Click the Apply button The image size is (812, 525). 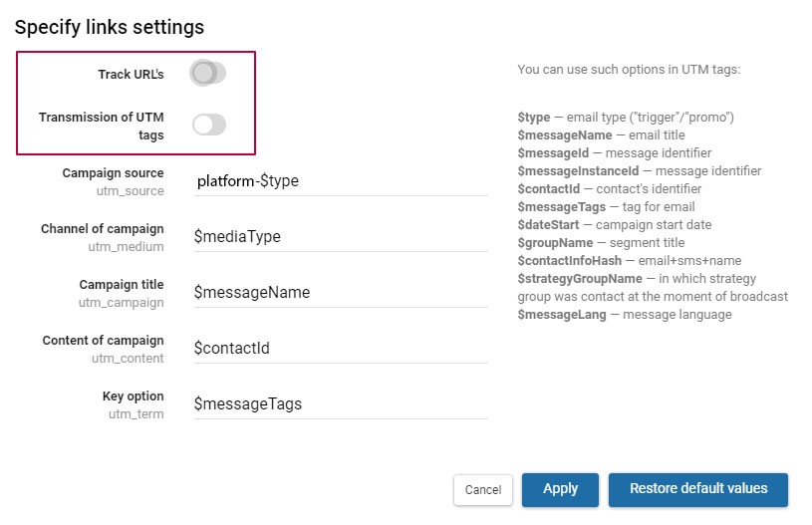[x=560, y=489]
